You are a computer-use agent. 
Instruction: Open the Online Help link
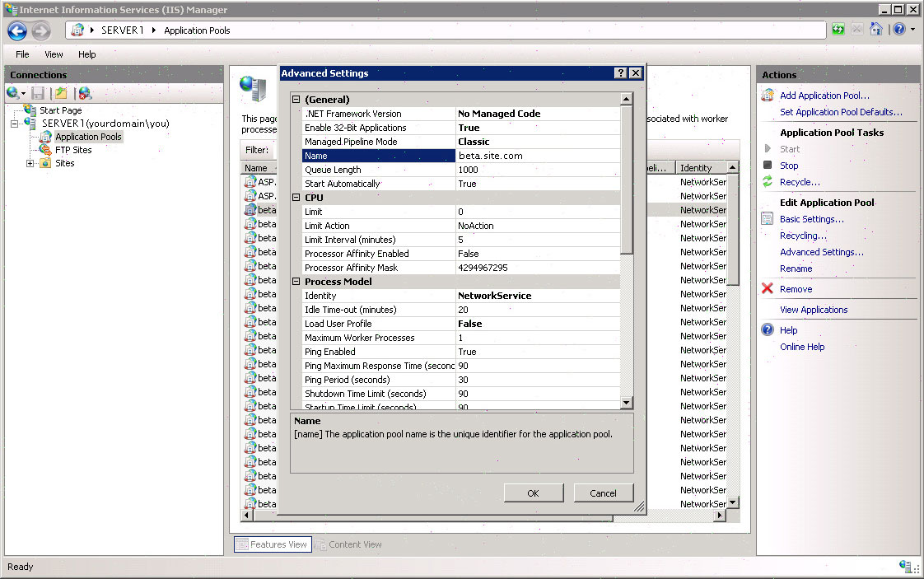point(802,347)
